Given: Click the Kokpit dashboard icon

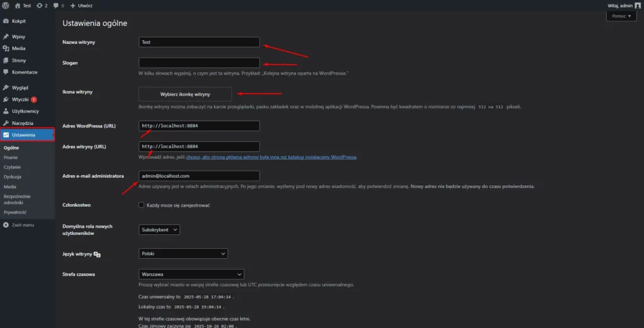Looking at the screenshot, I should pos(6,21).
